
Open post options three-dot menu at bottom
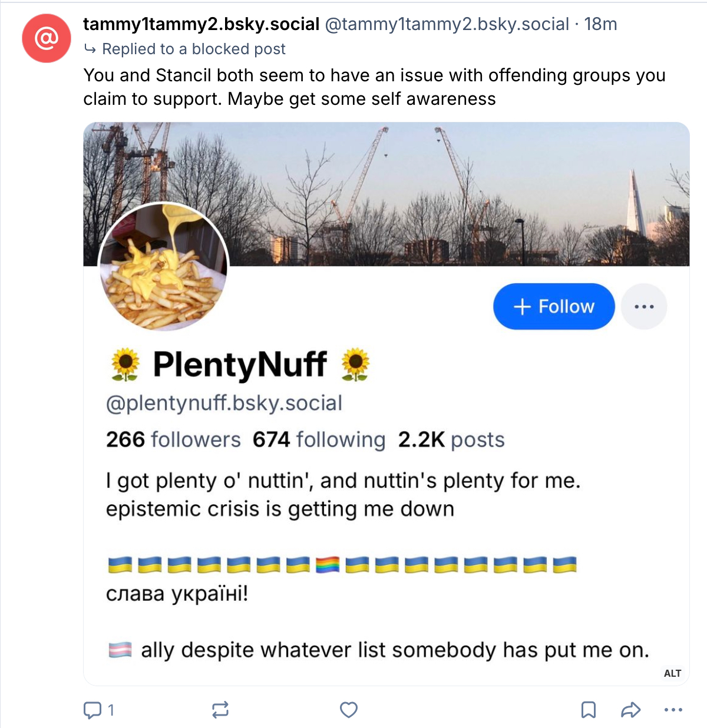pyautogui.click(x=673, y=710)
